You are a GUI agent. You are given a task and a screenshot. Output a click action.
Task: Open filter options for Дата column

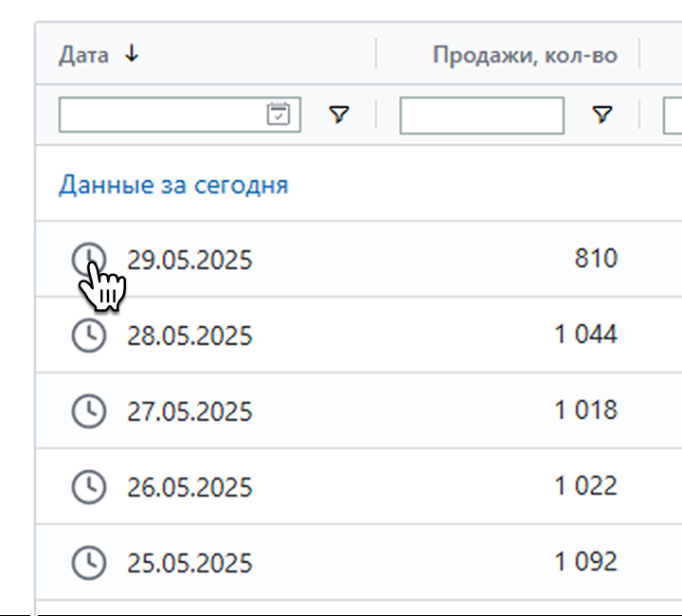[339, 115]
